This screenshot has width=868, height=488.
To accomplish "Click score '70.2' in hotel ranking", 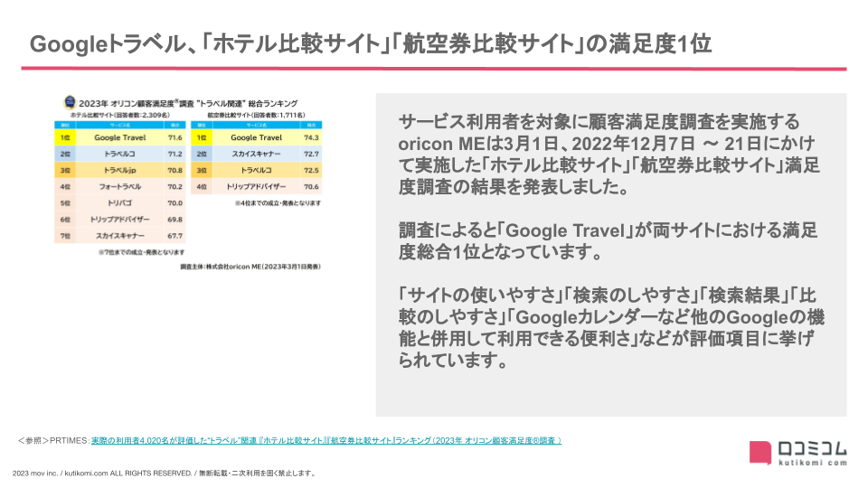I will click(175, 186).
